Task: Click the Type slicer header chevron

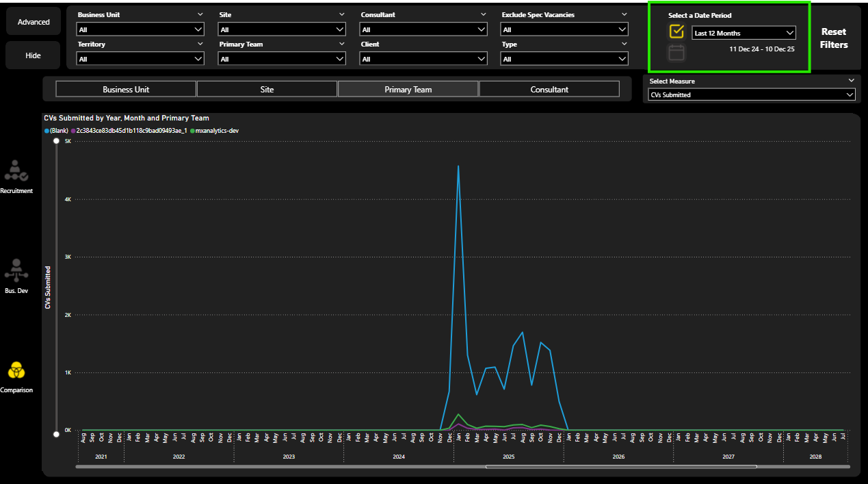Action: [624, 44]
